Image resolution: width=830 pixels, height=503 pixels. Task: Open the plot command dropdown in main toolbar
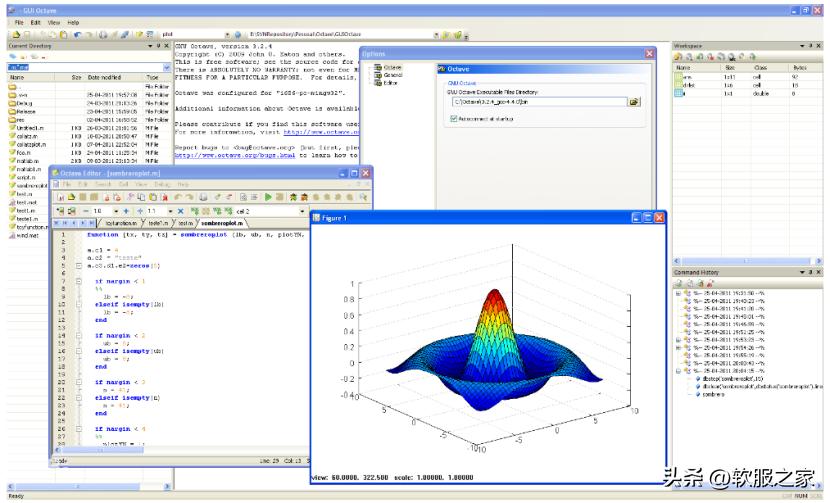click(x=227, y=34)
